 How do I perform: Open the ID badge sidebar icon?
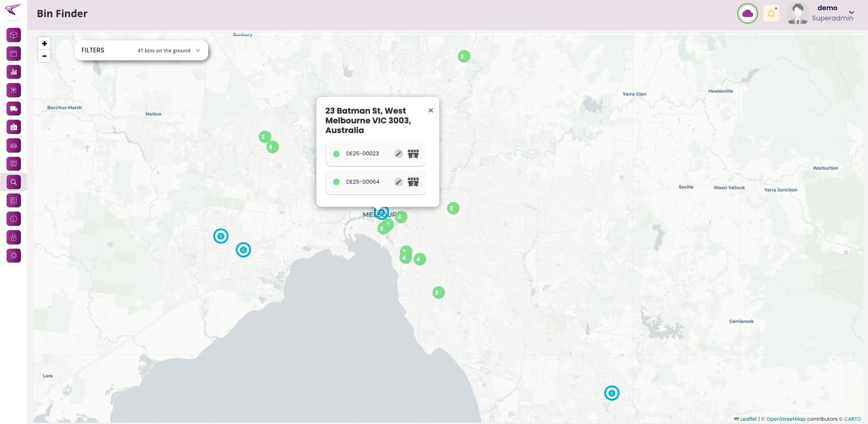tap(13, 127)
